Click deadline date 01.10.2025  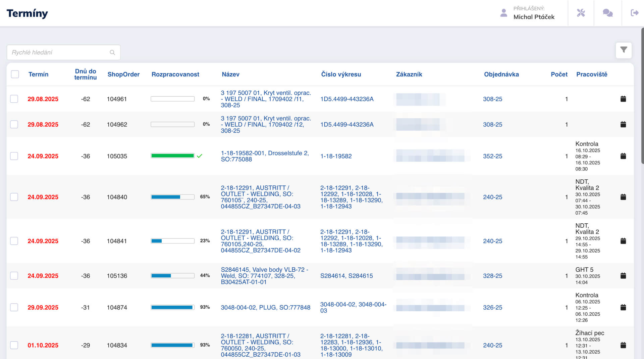[x=43, y=345]
